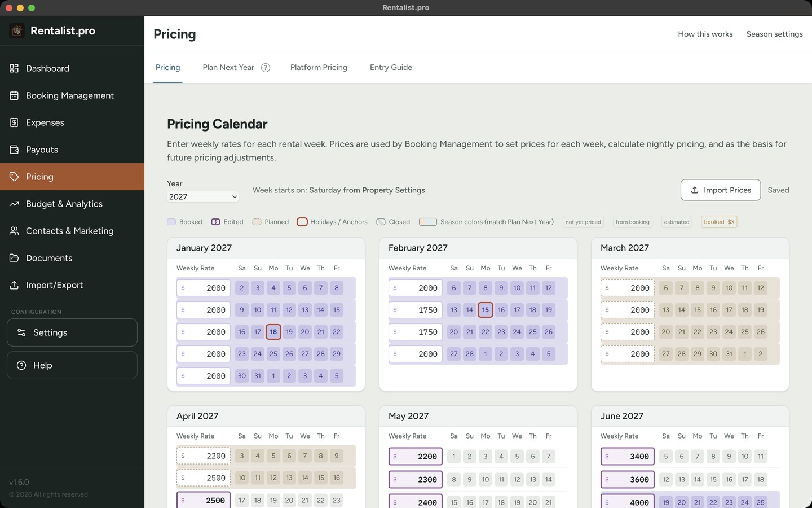Click the Pricing tag icon in sidebar
Image resolution: width=812 pixels, height=508 pixels.
pos(14,177)
